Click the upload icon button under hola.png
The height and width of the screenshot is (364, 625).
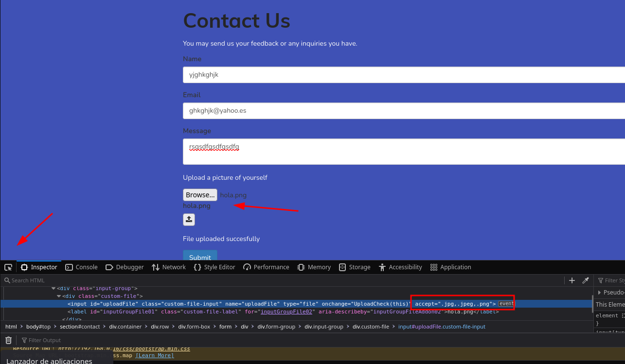(189, 220)
